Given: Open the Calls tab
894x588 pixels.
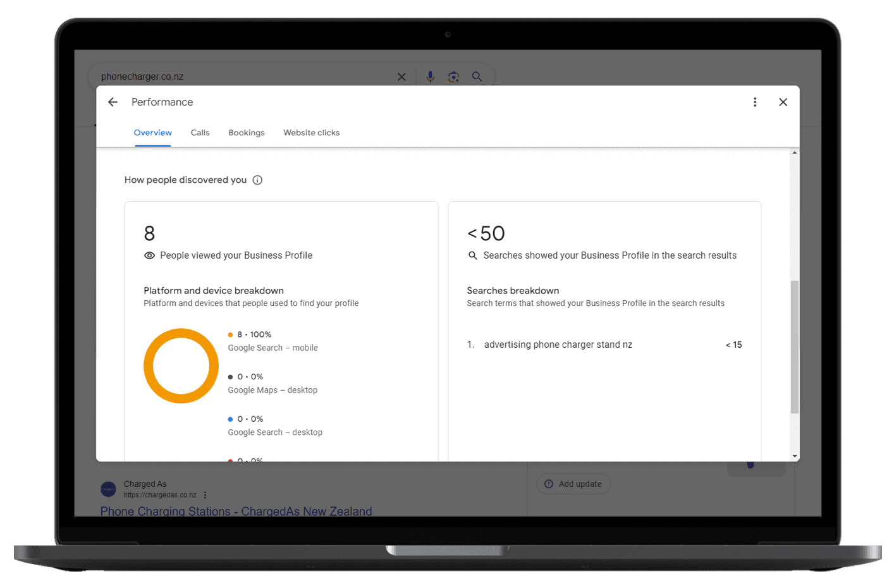Looking at the screenshot, I should [x=200, y=133].
